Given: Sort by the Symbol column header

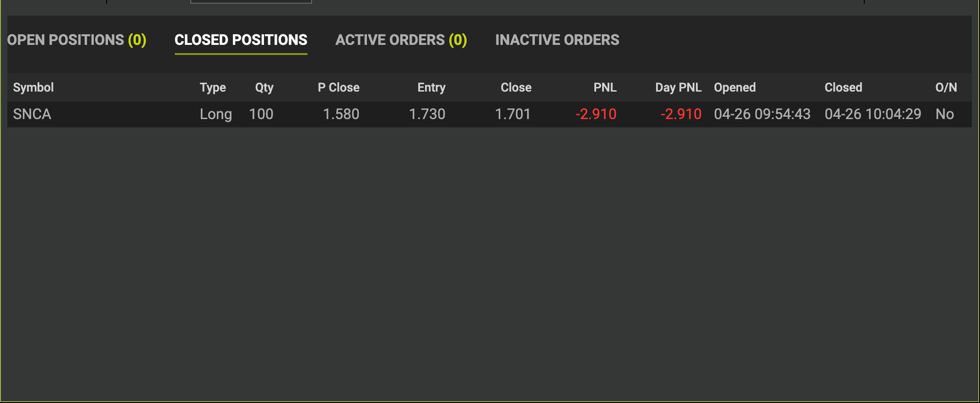Looking at the screenshot, I should coord(33,87).
